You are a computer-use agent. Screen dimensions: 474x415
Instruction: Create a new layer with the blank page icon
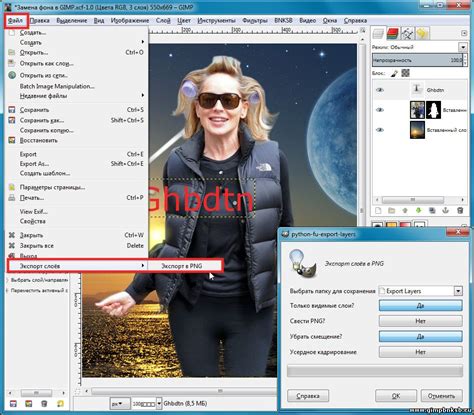pyautogui.click(x=378, y=211)
